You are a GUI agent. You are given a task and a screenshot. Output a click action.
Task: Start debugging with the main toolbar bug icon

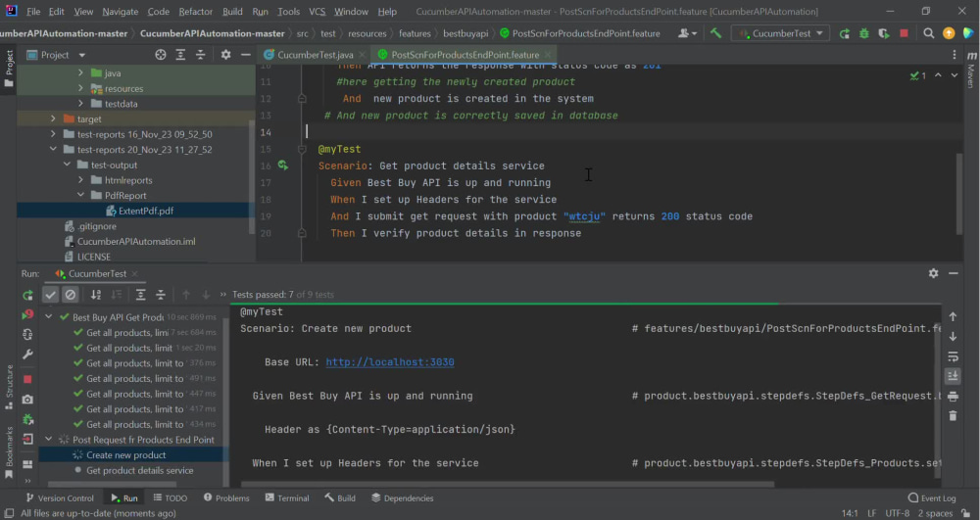864,33
